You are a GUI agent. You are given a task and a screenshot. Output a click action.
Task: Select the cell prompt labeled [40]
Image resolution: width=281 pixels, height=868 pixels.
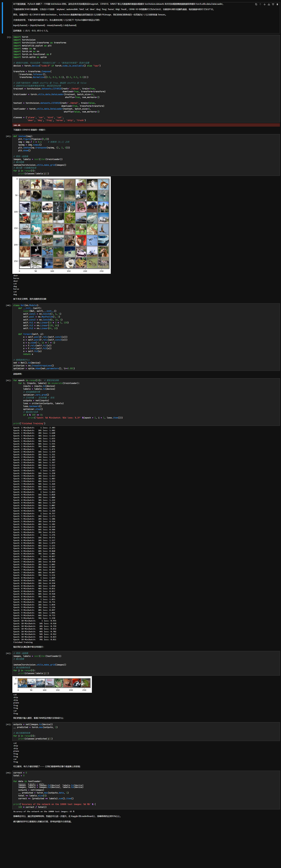8,305
